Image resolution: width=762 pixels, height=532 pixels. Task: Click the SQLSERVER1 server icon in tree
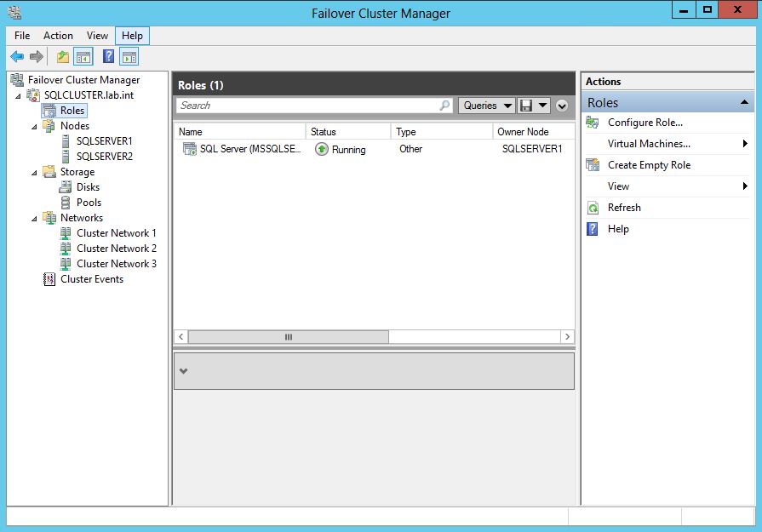(66, 141)
